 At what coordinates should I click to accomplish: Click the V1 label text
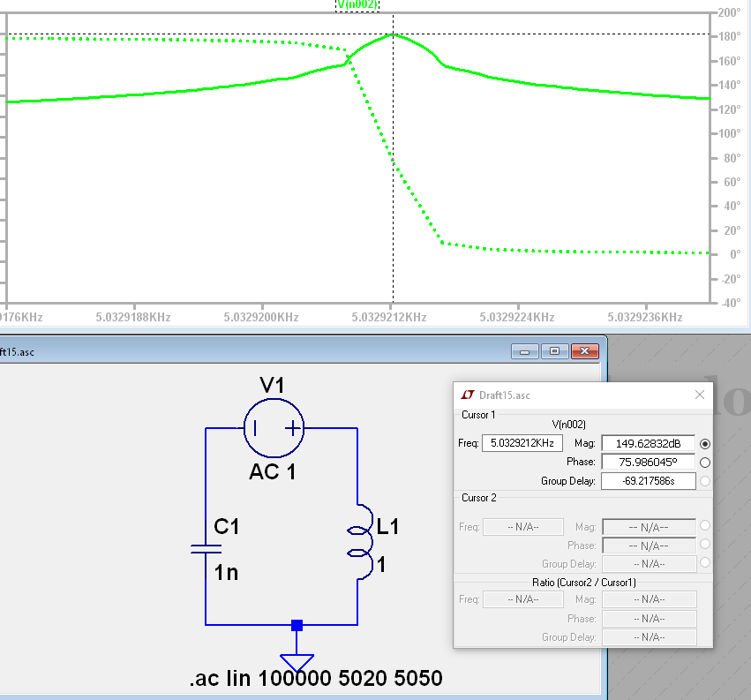272,385
